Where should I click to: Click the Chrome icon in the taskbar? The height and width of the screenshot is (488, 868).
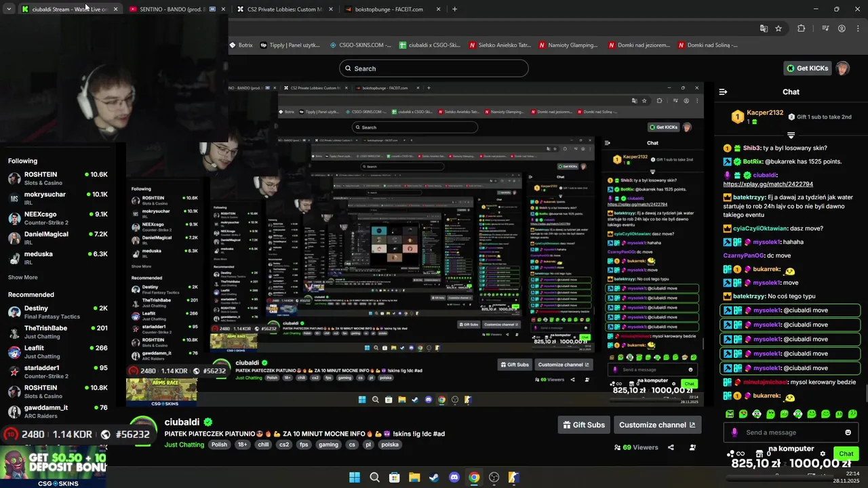[x=474, y=477]
